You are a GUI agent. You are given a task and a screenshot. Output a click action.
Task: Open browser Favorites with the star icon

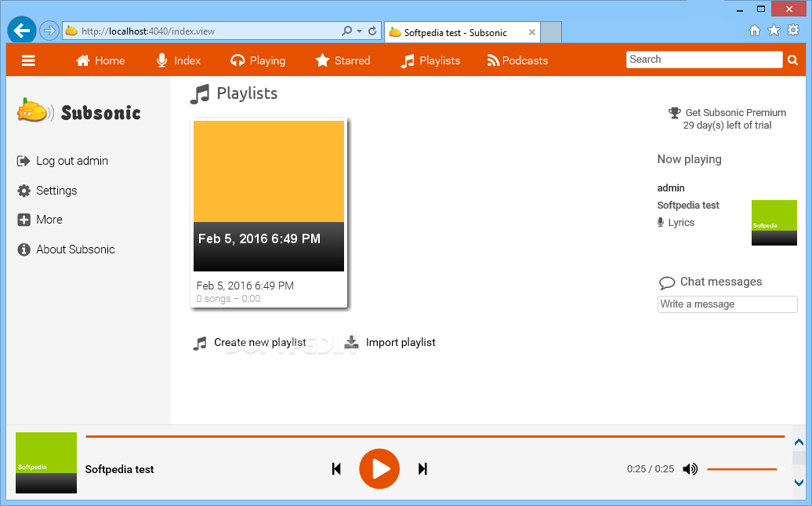[774, 30]
